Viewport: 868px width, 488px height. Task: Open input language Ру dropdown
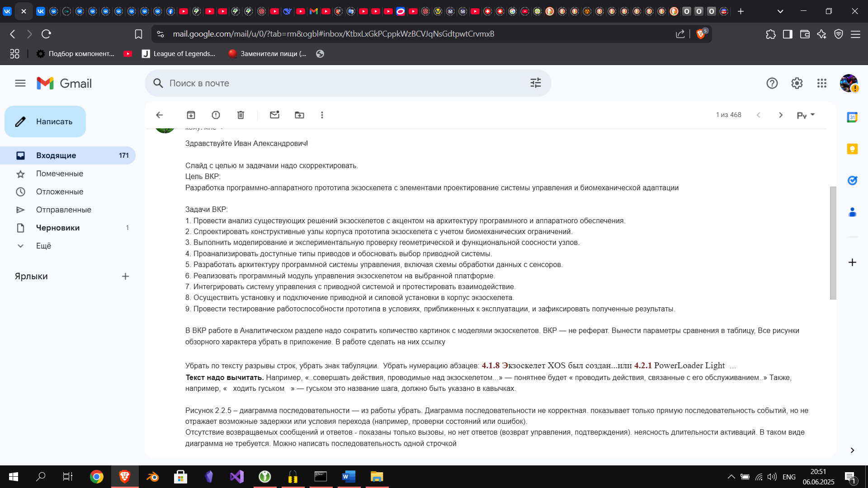click(806, 115)
